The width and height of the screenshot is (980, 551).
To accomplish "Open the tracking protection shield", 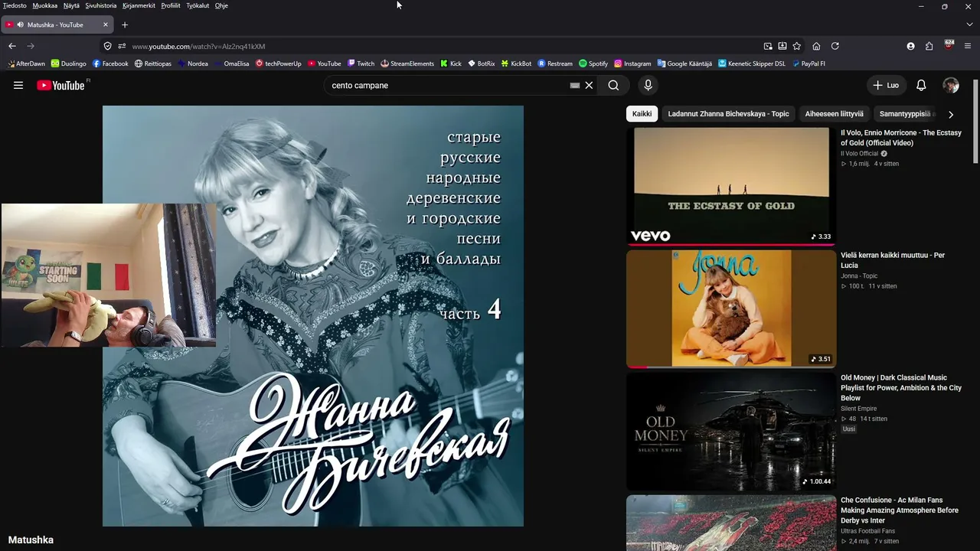I will point(108,46).
